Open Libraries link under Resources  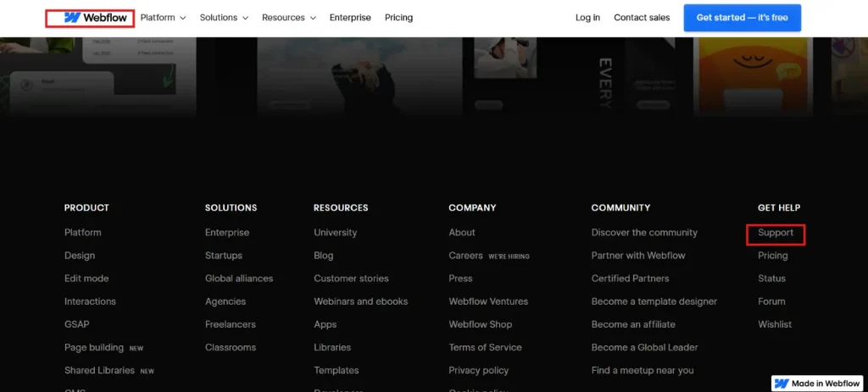332,347
